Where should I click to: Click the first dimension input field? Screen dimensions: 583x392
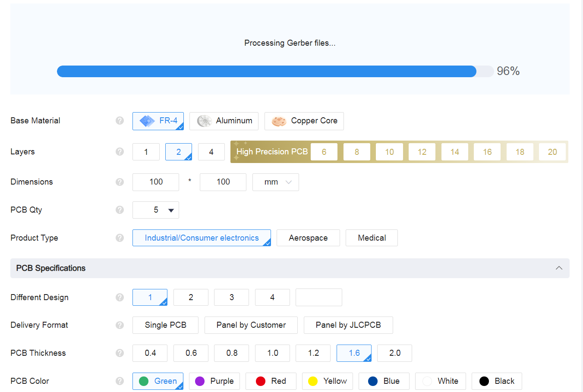[156, 182]
